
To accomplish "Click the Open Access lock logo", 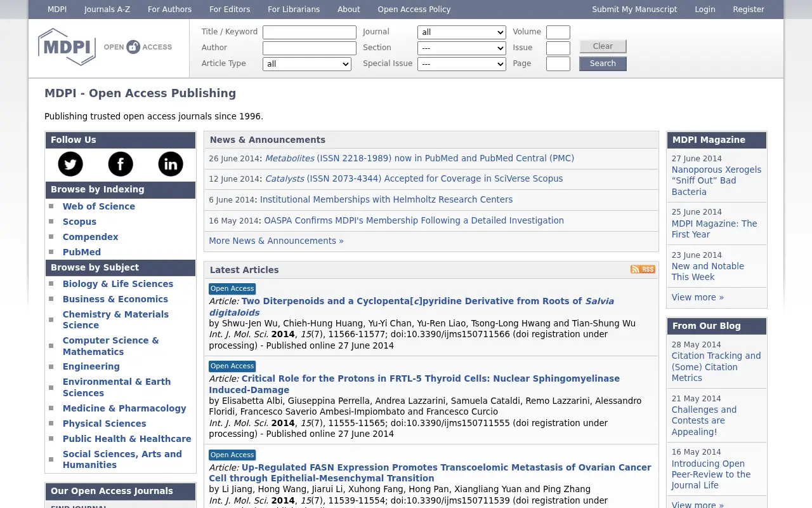I will tap(138, 47).
